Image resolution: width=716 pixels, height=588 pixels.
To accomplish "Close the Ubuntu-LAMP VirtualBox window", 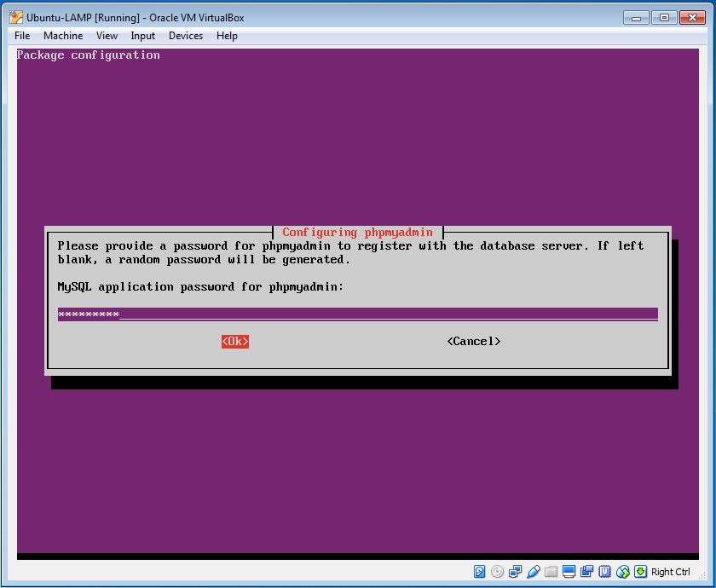I will click(692, 18).
